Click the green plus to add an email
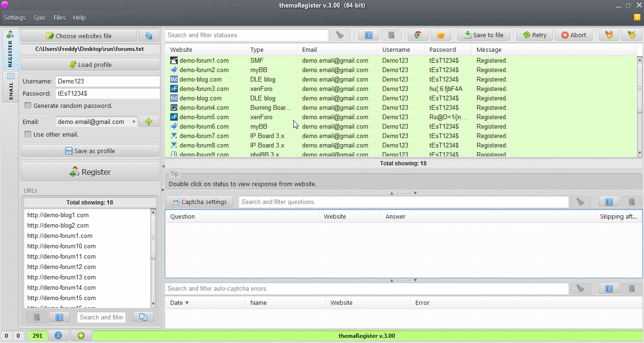 coord(149,122)
